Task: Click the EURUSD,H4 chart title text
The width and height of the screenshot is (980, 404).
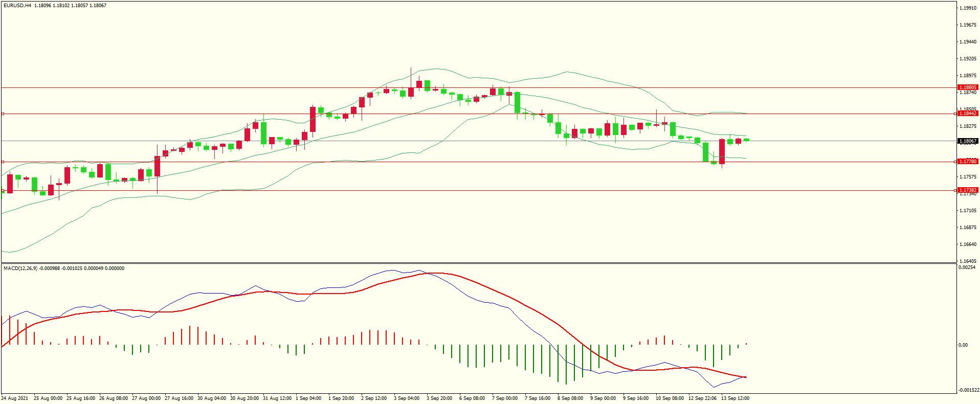Action: point(17,6)
